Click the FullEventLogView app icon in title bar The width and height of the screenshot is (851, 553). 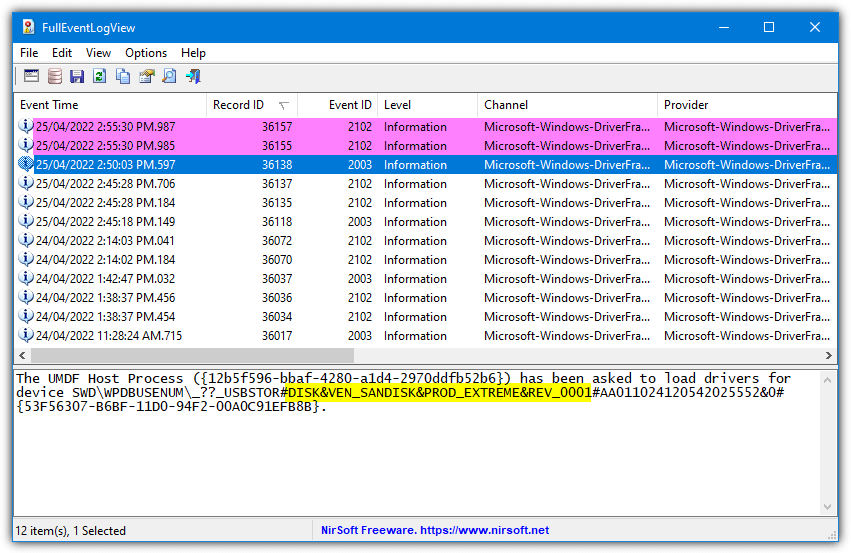point(28,27)
